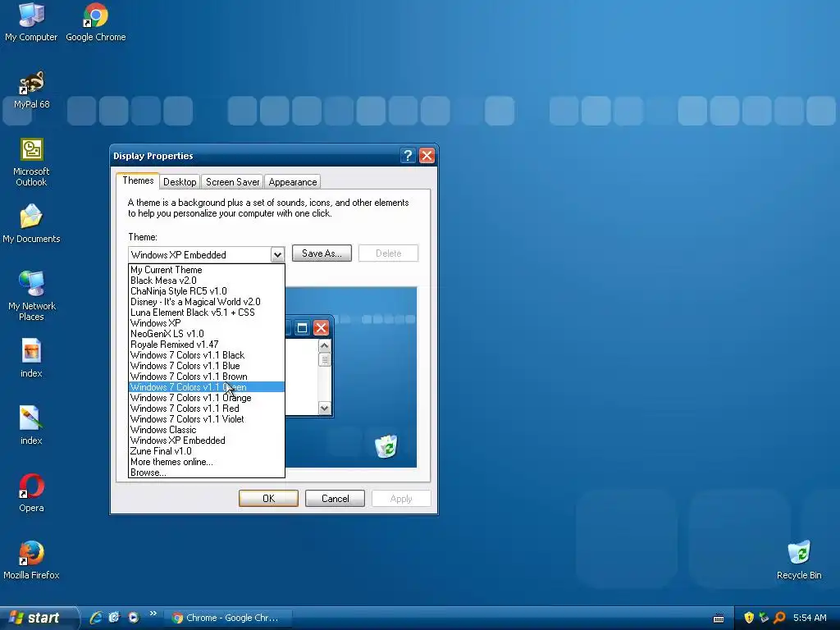Switch to the Appearance tab

point(293,182)
